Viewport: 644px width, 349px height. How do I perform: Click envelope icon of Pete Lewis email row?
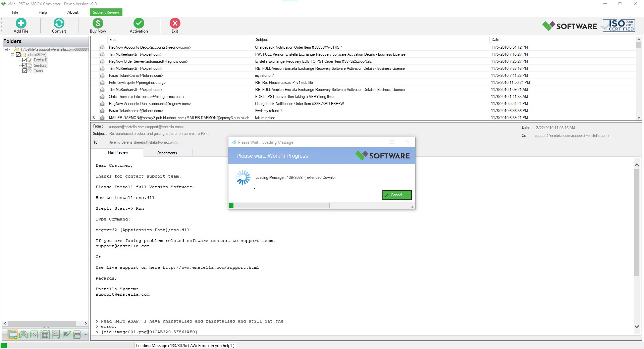tap(102, 83)
